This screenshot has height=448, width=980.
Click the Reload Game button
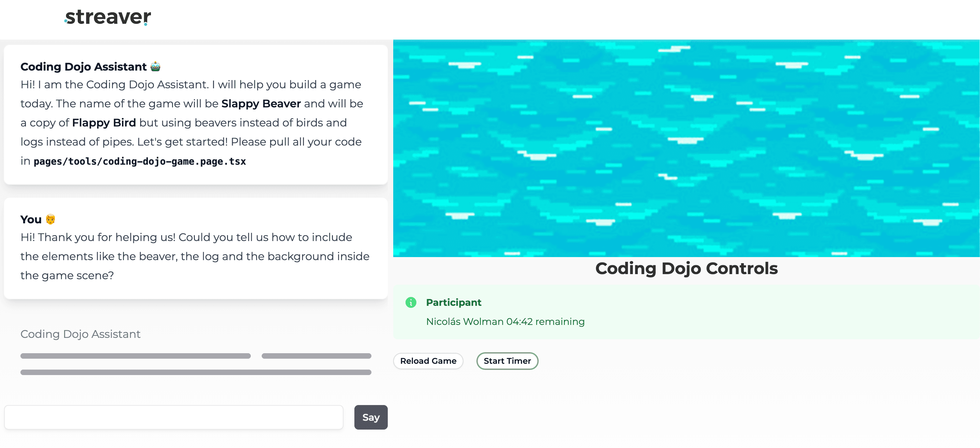pos(428,361)
